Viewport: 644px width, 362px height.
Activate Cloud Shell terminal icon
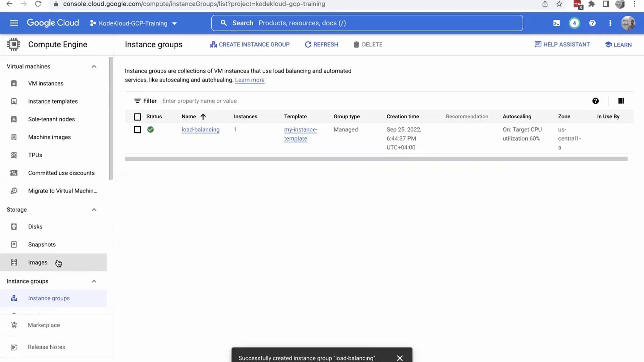point(556,23)
